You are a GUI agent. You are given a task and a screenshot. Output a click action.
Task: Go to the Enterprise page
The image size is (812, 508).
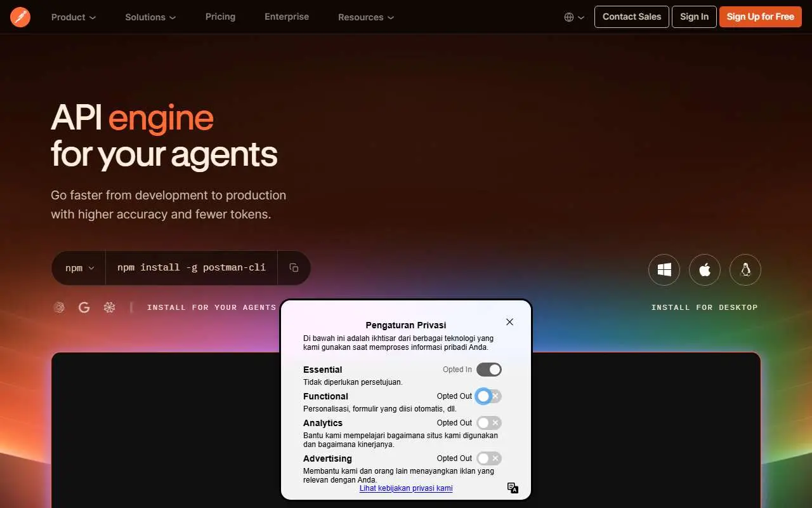(287, 17)
